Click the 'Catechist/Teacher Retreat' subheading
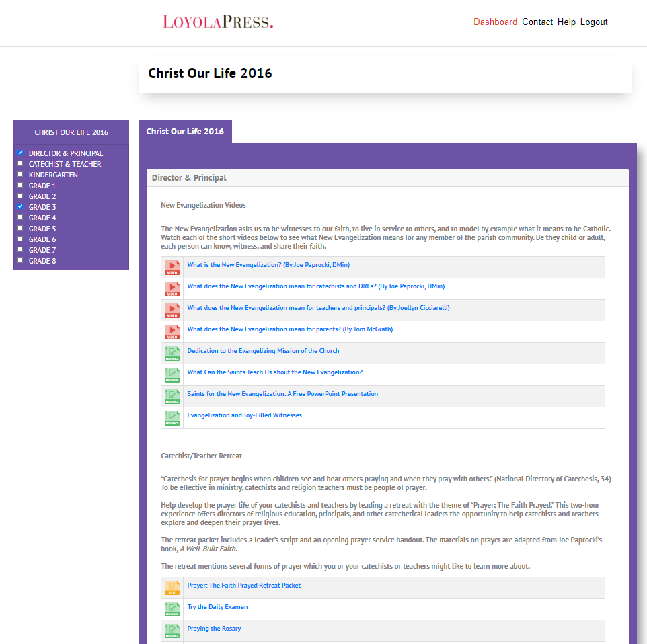 tap(201, 456)
